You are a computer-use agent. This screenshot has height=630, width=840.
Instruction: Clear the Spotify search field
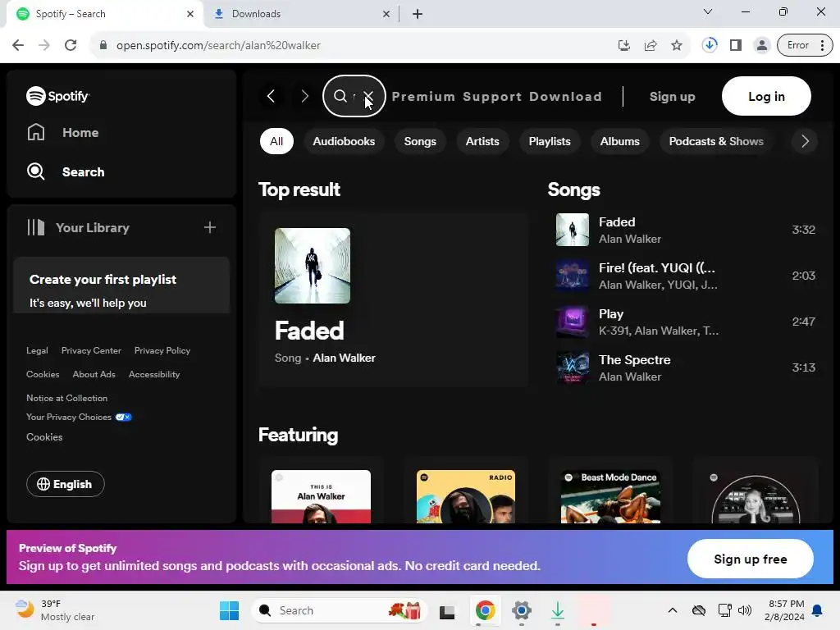(x=368, y=97)
